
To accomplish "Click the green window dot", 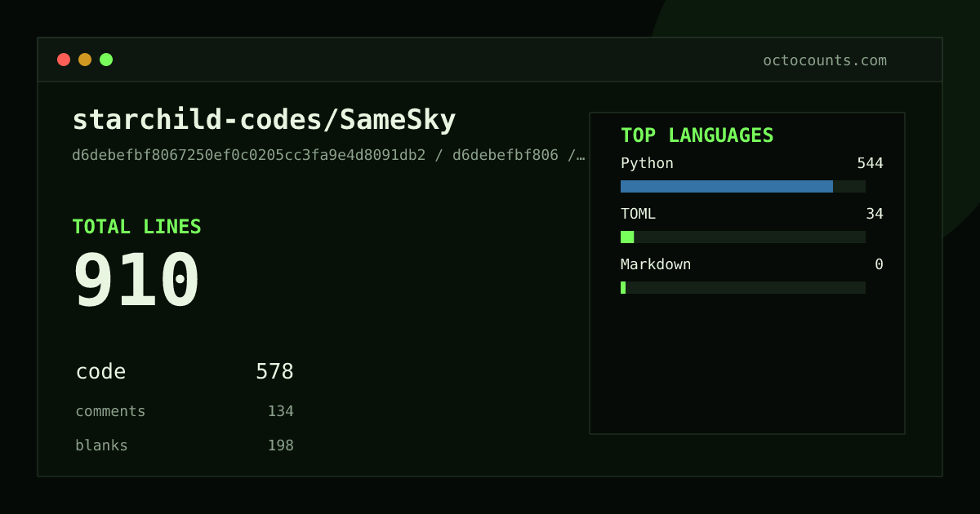I will (x=106, y=60).
